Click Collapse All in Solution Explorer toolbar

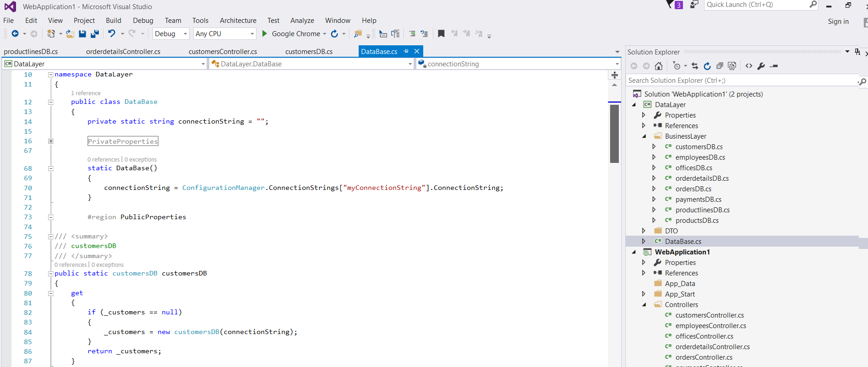coord(720,66)
